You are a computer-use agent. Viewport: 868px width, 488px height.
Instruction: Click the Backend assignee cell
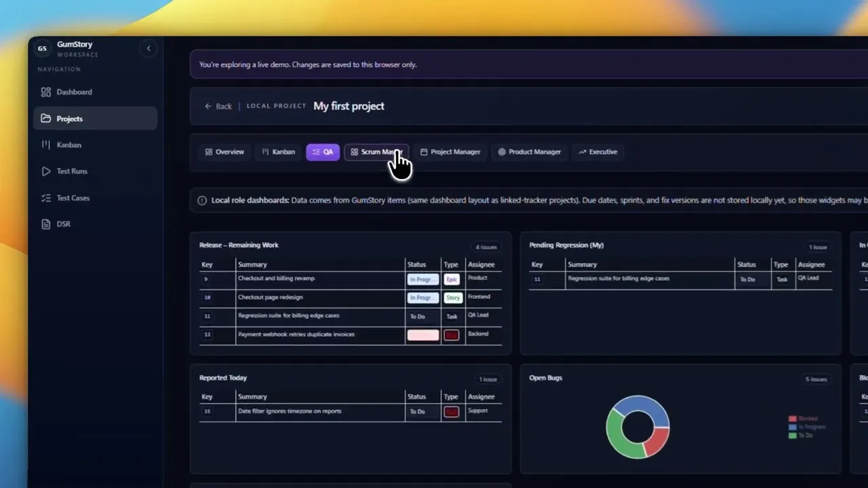click(478, 334)
